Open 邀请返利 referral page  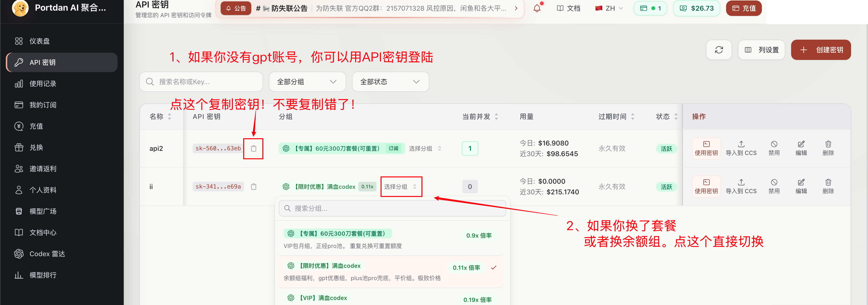click(62, 168)
